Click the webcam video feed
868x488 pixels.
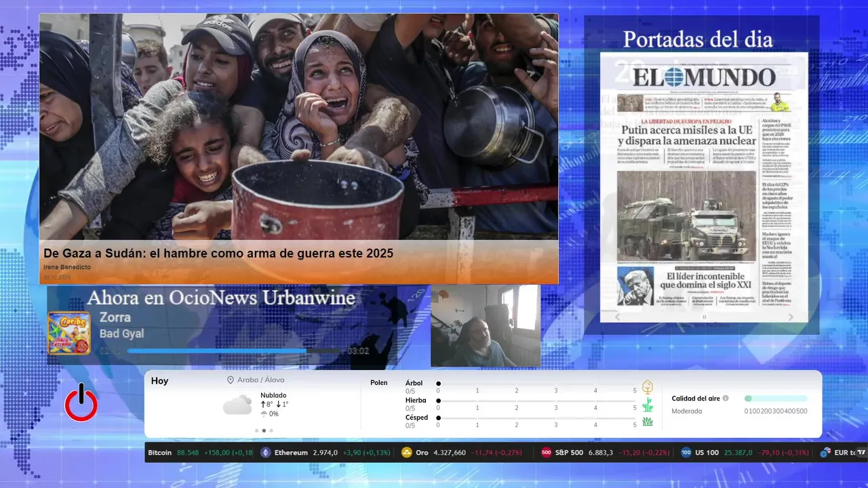tap(485, 326)
